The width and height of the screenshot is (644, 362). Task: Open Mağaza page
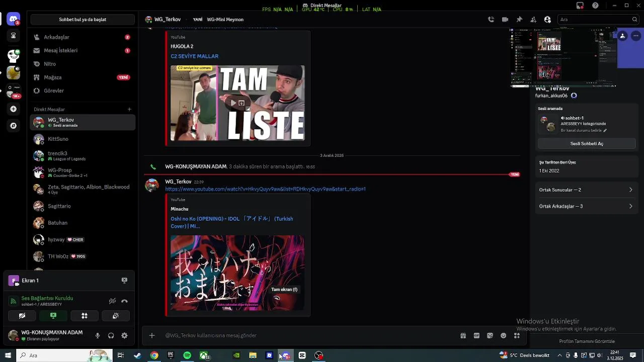tap(83, 77)
